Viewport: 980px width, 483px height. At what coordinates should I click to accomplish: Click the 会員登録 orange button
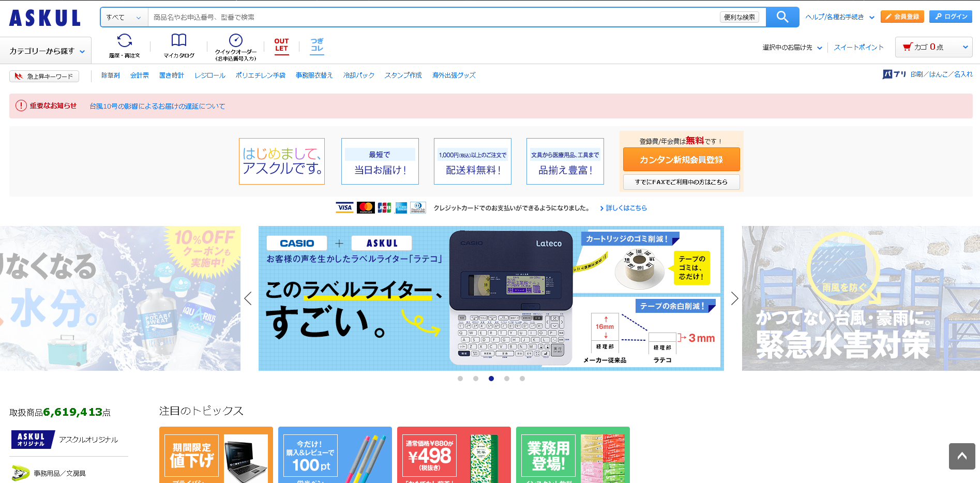pyautogui.click(x=902, y=17)
